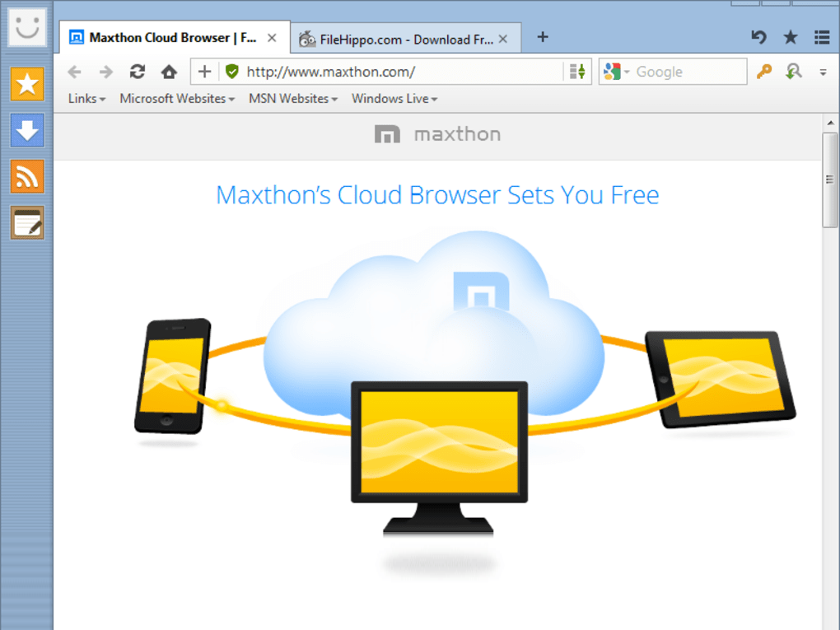This screenshot has width=840, height=630.
Task: Click the star icon in the tab bar
Action: (791, 37)
